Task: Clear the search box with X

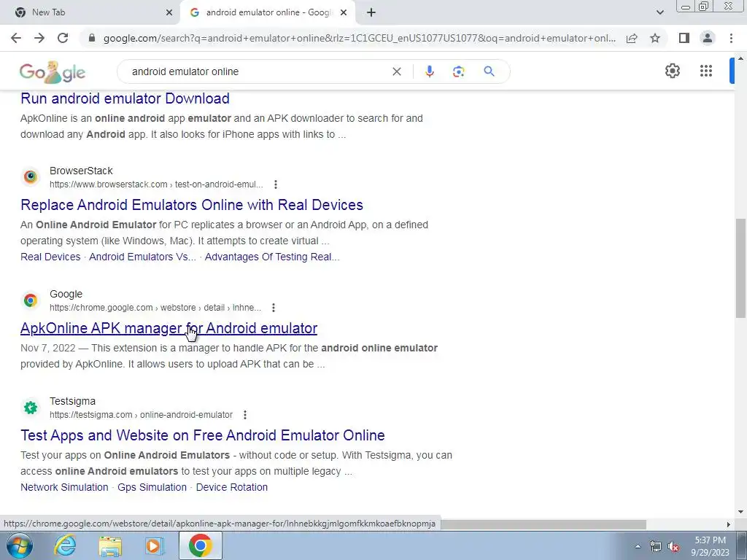Action: (x=396, y=71)
